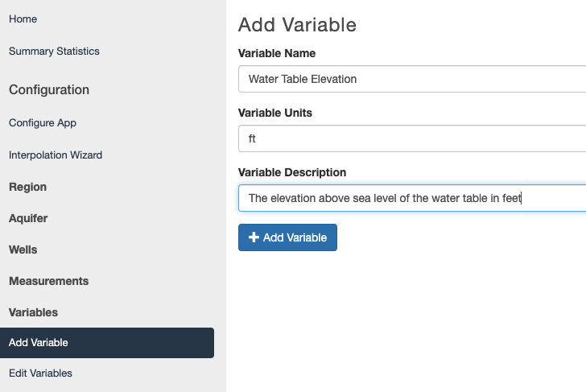Focus the Variable Name input field
The width and height of the screenshot is (586, 392).
412,79
